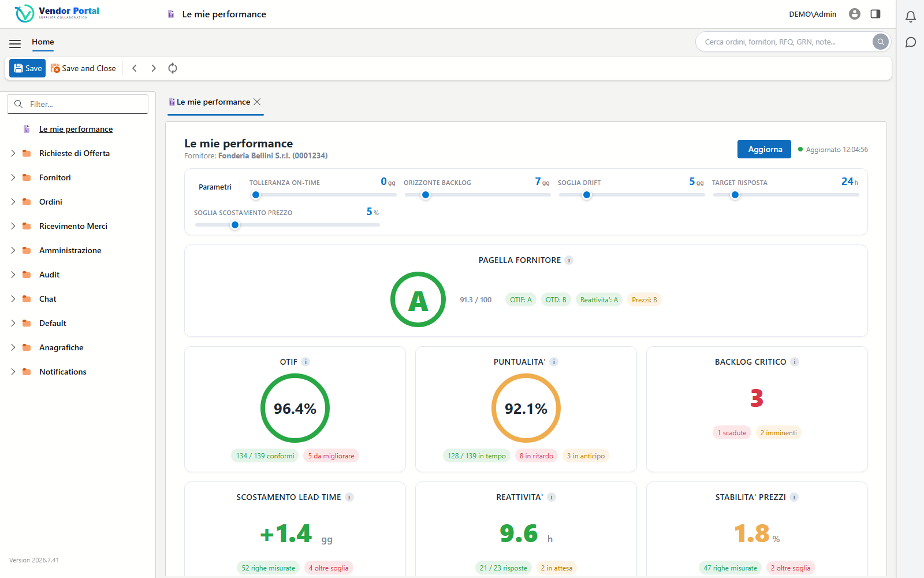Click the Vendor Portal logo
This screenshot has width=924, height=578.
click(57, 13)
